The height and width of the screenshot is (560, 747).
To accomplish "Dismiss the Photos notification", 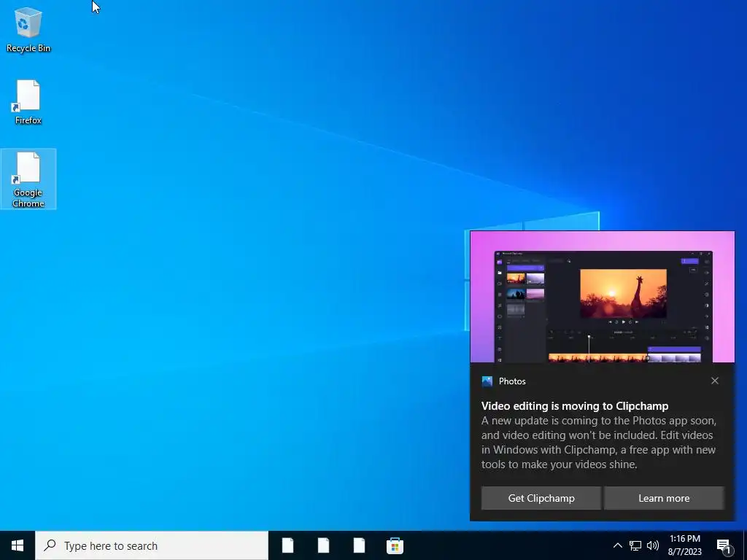I will (x=715, y=381).
